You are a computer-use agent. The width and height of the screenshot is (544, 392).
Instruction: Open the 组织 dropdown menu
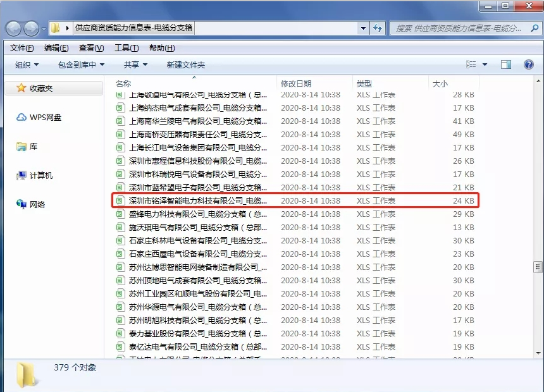click(x=27, y=65)
